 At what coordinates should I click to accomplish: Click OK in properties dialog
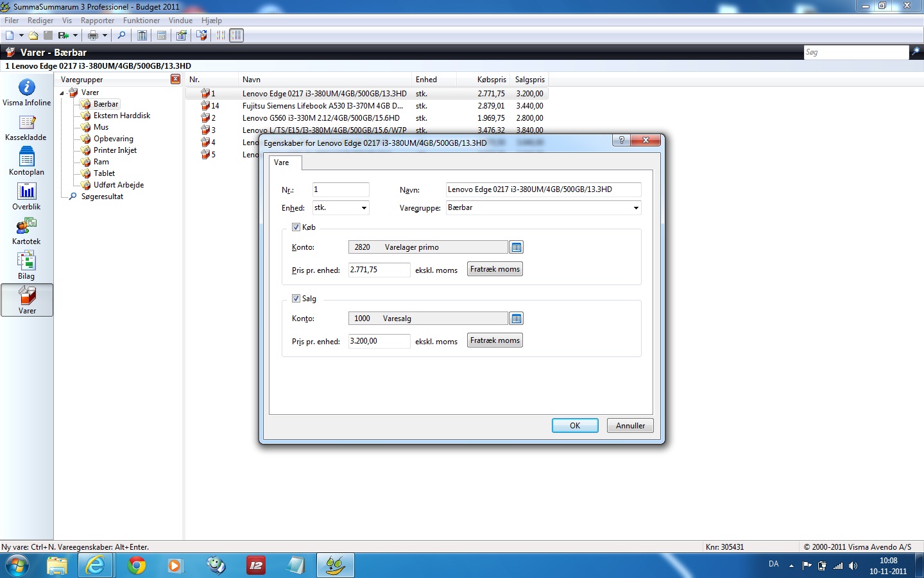click(x=575, y=426)
